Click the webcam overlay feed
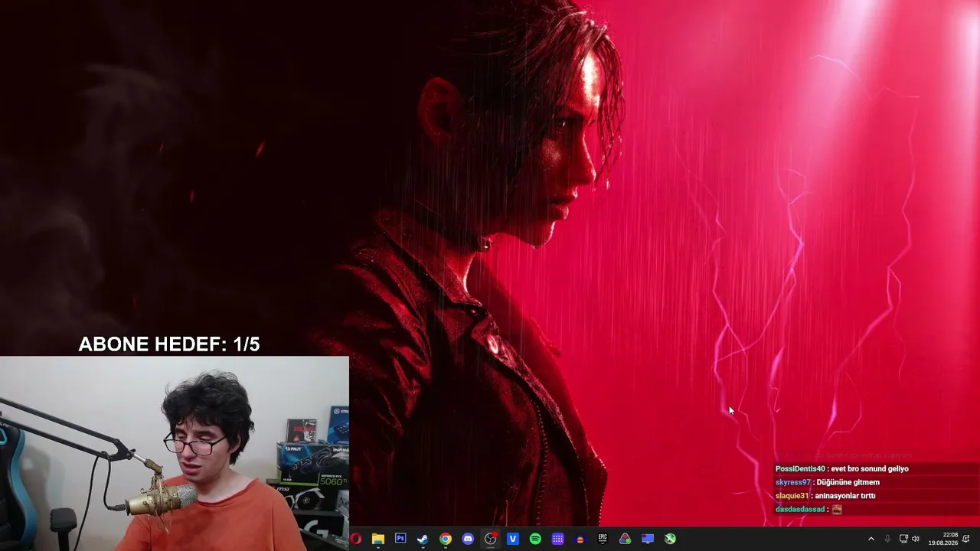This screenshot has height=551, width=980. point(175,453)
